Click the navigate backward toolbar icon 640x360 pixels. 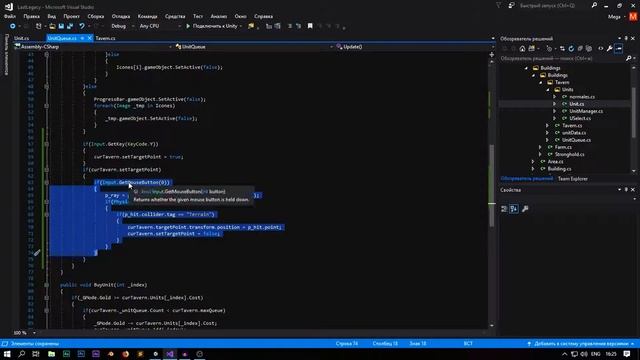pyautogui.click(x=13, y=26)
